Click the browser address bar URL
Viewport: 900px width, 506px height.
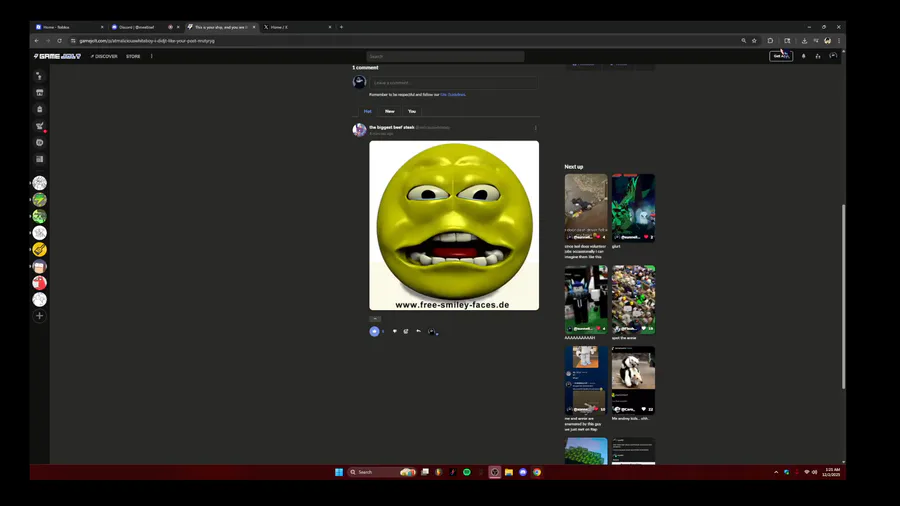click(x=147, y=41)
